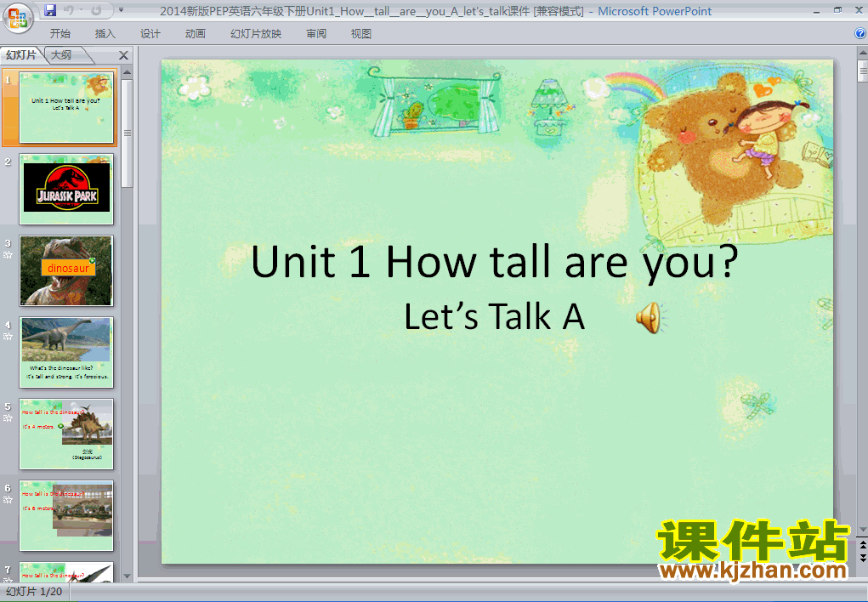The width and height of the screenshot is (868, 602).
Task: Select slide 5 Stegosaurus thumbnail
Action: pos(66,434)
